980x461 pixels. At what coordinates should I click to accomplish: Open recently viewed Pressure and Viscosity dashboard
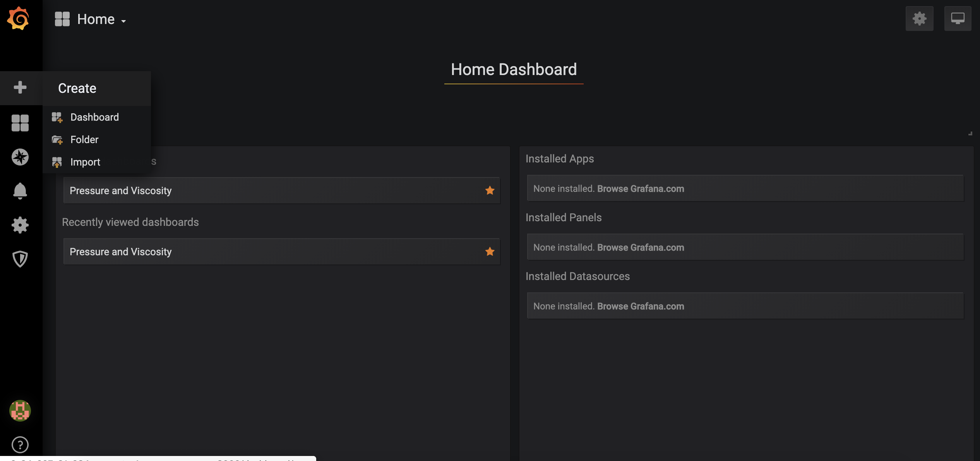121,252
